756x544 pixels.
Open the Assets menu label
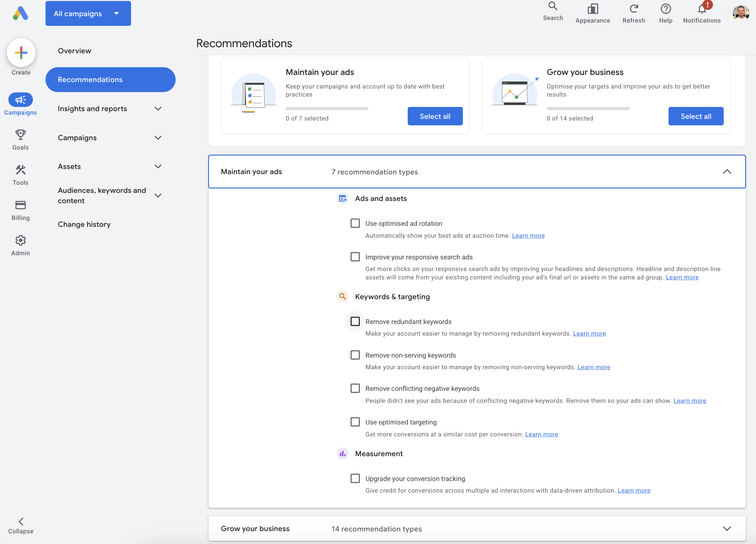point(69,166)
